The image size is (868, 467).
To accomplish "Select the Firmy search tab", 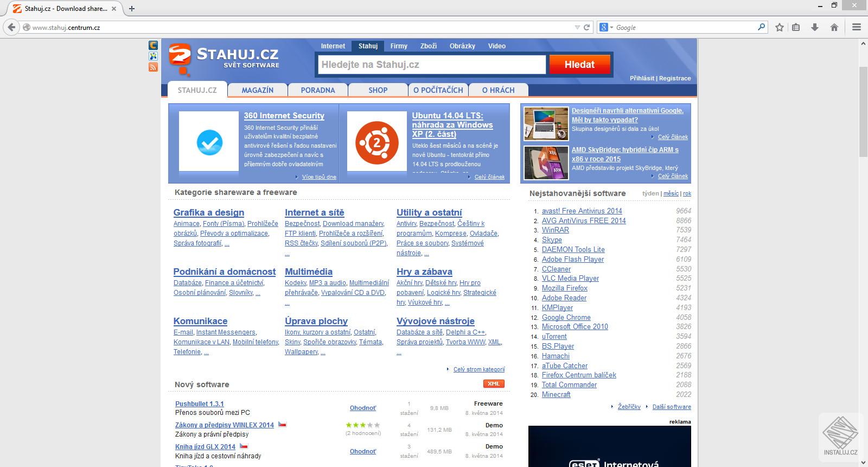I will pyautogui.click(x=399, y=46).
